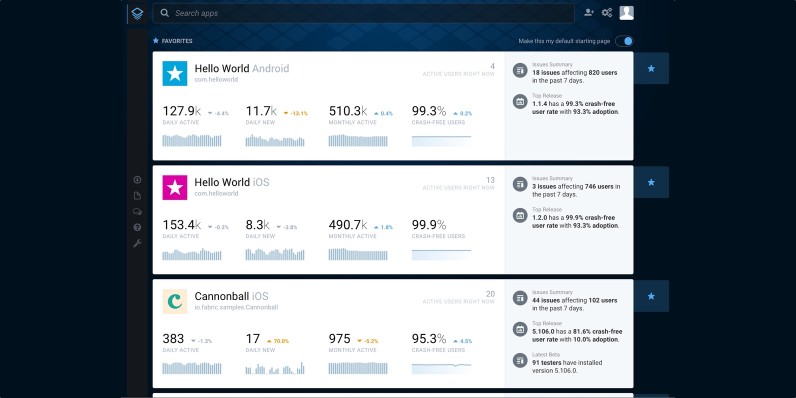Click the com.helloworld label under Hello World Android

216,80
